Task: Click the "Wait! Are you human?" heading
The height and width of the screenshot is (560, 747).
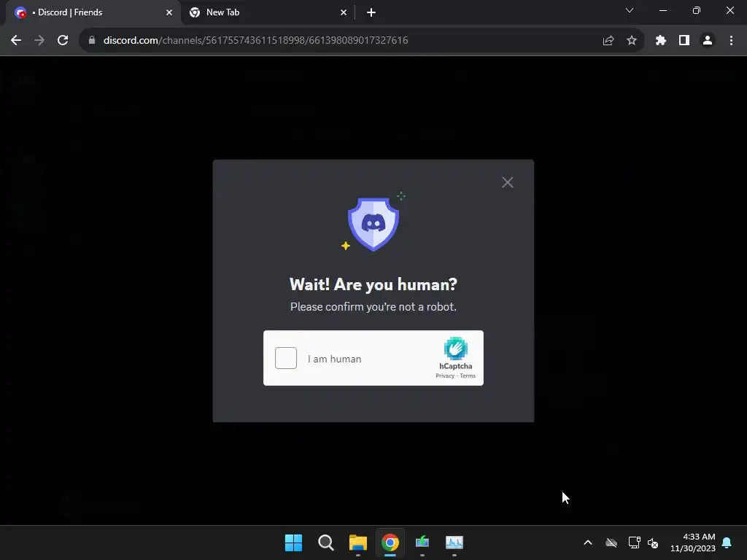Action: tap(373, 284)
